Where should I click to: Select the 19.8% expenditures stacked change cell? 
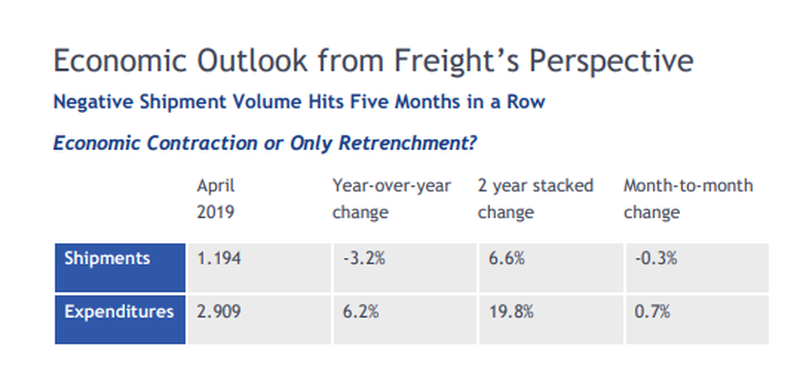[x=551, y=320]
